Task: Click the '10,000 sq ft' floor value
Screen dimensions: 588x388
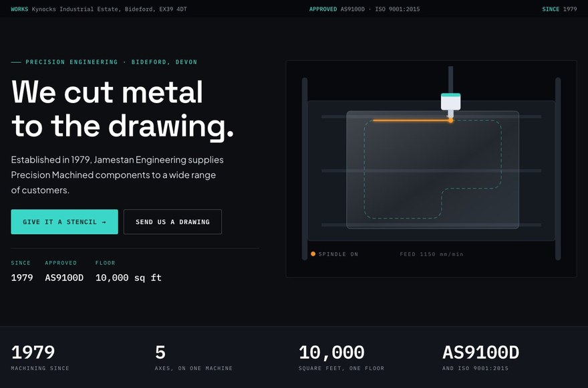Action: (x=128, y=278)
